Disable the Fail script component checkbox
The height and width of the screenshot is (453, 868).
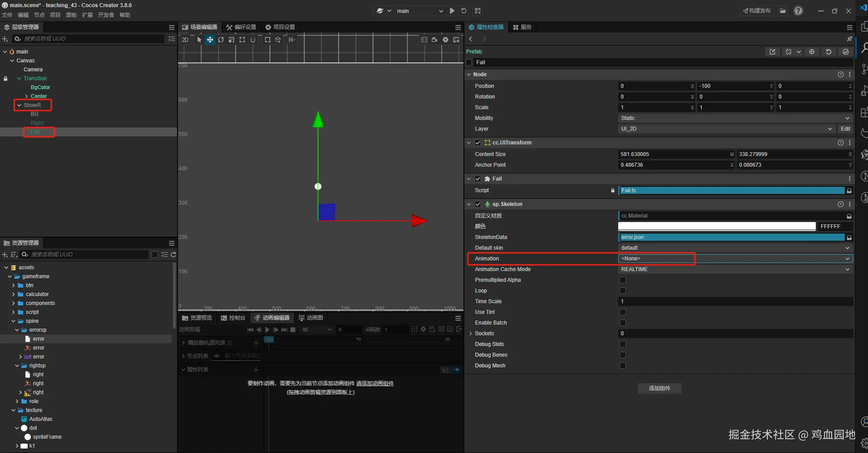pyautogui.click(x=478, y=179)
